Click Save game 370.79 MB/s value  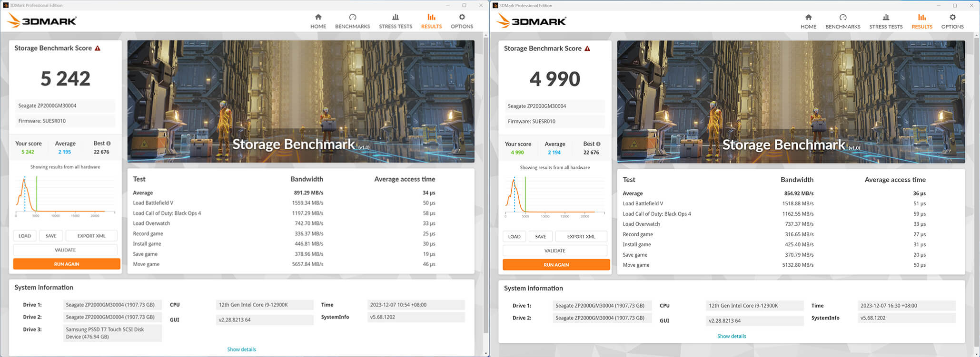coord(799,255)
